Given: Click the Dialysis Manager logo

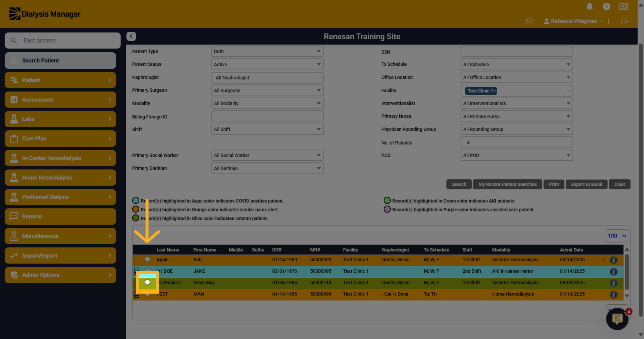Looking at the screenshot, I should [45, 14].
